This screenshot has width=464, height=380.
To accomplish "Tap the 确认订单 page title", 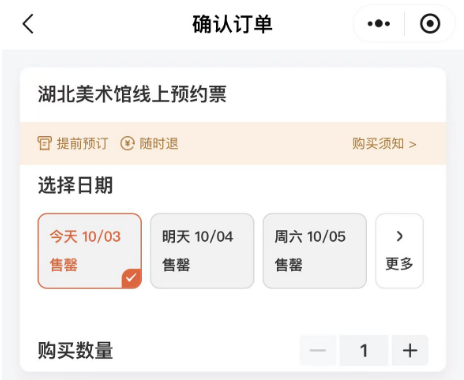I will pyautogui.click(x=232, y=24).
